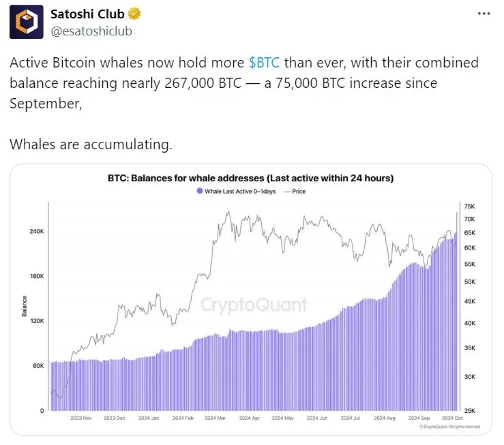Viewport: 504px width, 445px height.
Task: Click the CryptoQuant watermark in the chart
Action: coord(254,305)
